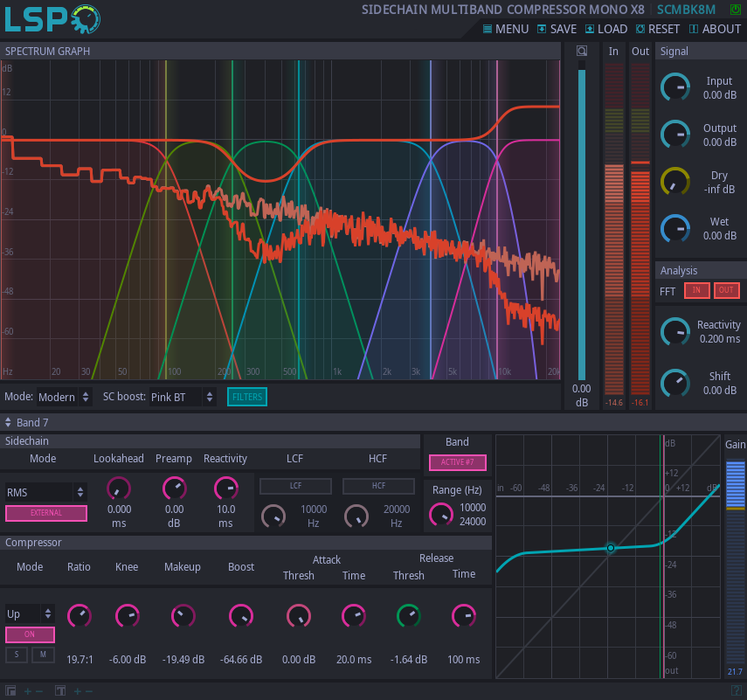
Task: Click the Release Time knob
Action: pos(464,616)
